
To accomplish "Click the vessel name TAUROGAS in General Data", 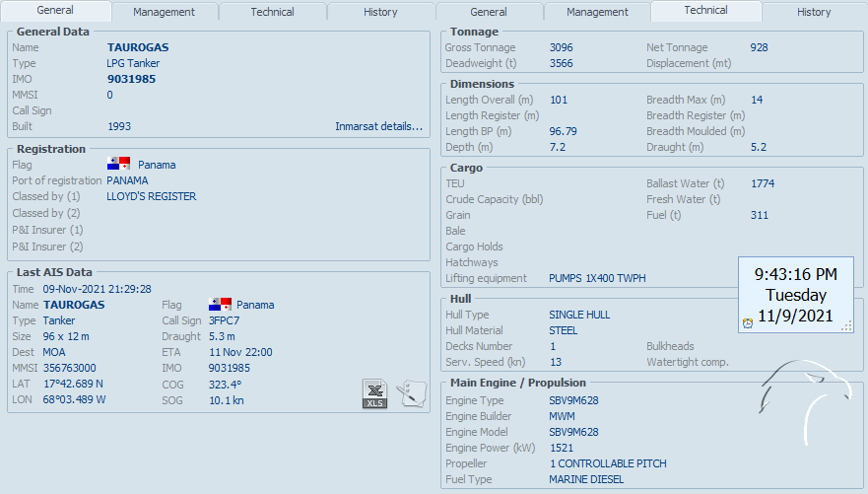I will click(138, 47).
